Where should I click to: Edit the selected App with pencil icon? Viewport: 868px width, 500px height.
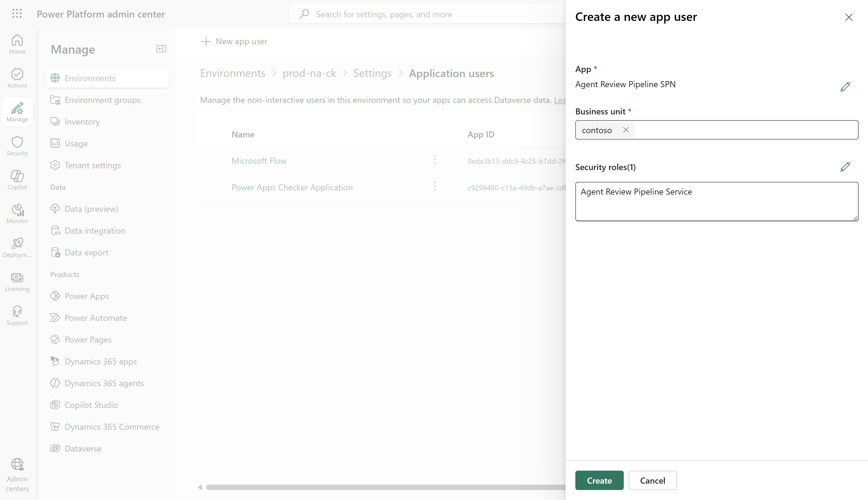(x=845, y=87)
